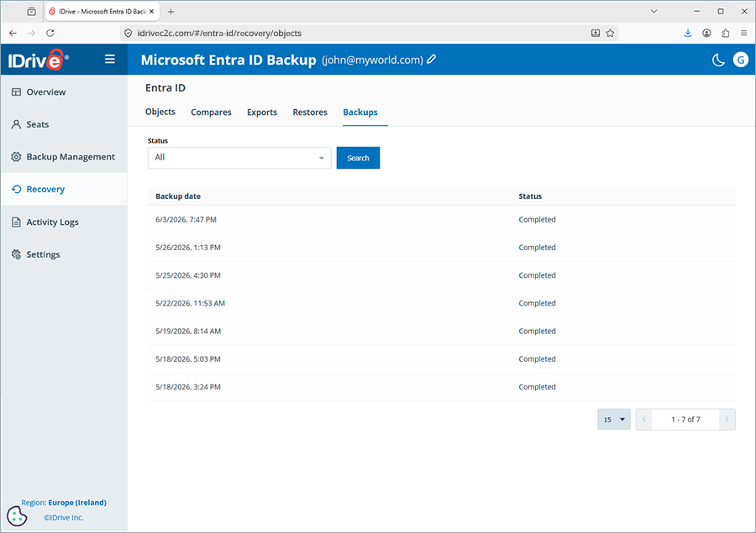Screen dimensions: 756x533
Task: Open Seats in sidebar
Action: point(64,124)
